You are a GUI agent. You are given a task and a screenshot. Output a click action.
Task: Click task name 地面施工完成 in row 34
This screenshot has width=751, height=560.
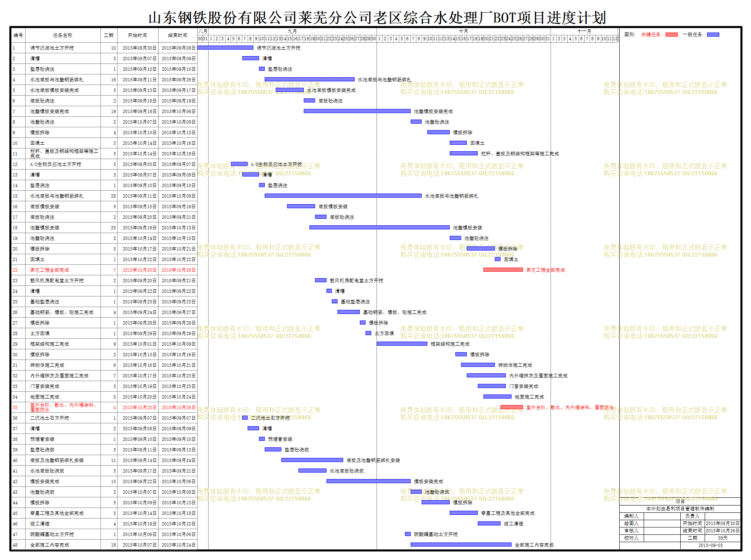(x=45, y=397)
